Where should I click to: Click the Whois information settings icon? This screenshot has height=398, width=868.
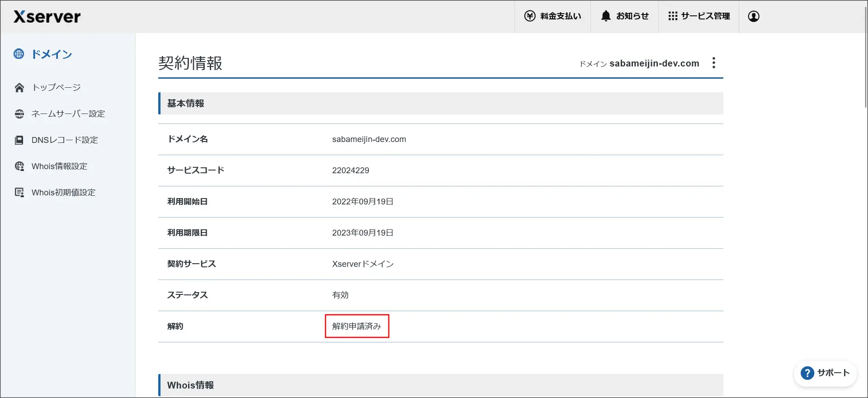19,166
